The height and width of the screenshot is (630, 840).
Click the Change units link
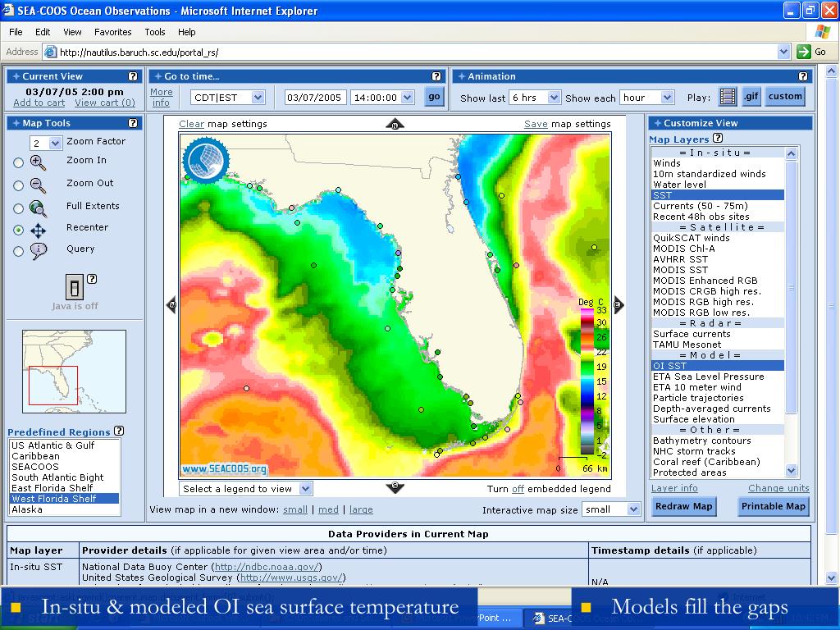coord(778,488)
